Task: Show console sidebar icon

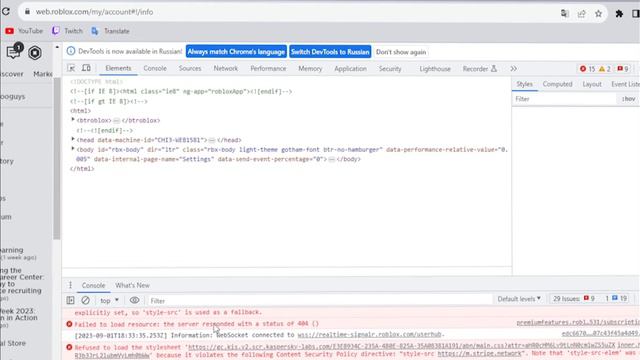Action: coord(71,300)
